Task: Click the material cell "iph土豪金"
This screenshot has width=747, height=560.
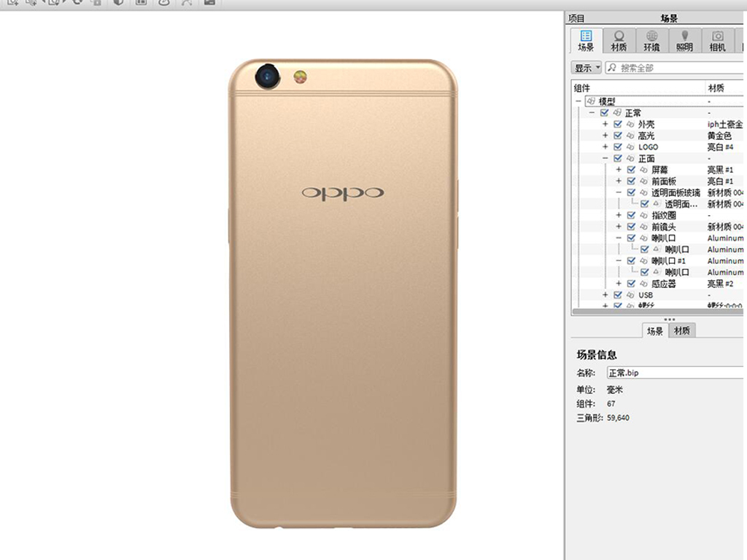Action: [x=725, y=124]
